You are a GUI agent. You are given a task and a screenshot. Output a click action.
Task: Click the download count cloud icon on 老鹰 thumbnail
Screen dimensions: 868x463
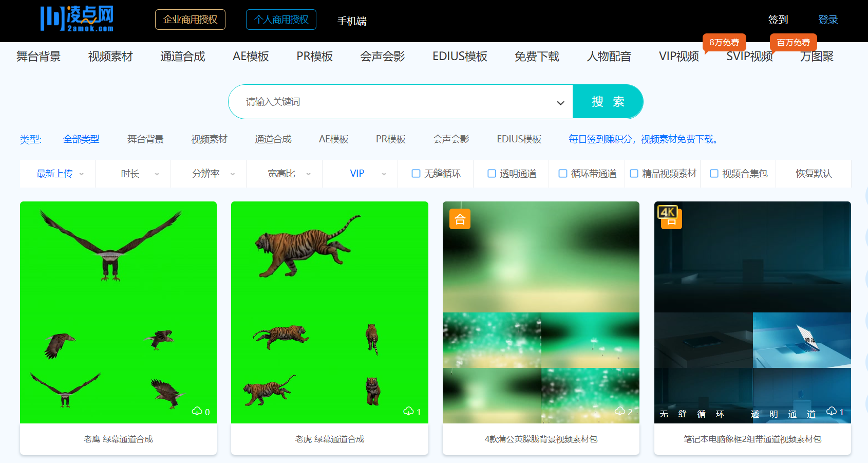point(198,411)
